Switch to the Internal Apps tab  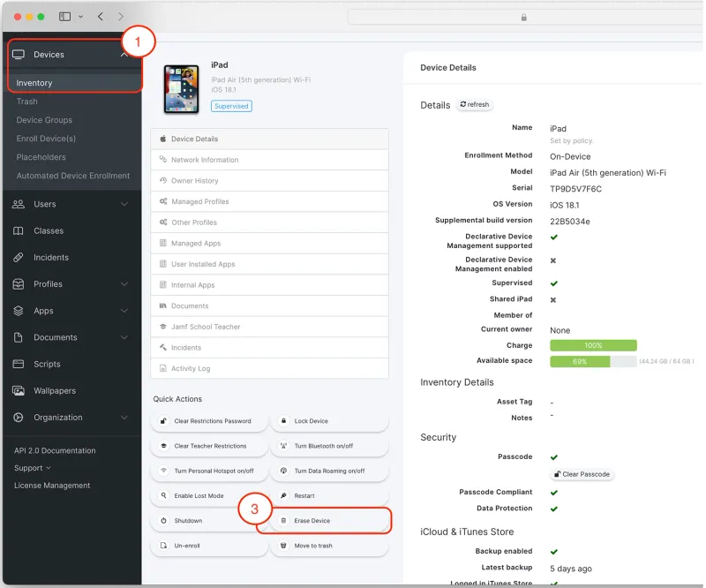(x=270, y=285)
